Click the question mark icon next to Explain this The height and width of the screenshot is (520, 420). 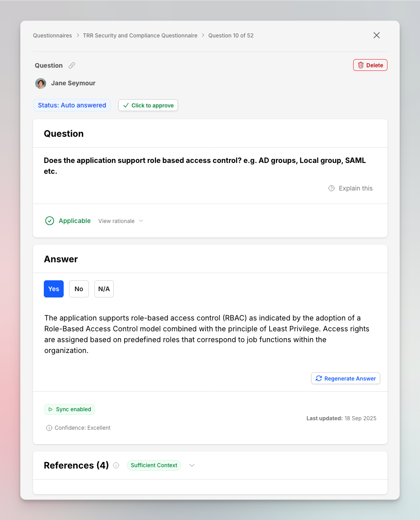[x=331, y=188]
